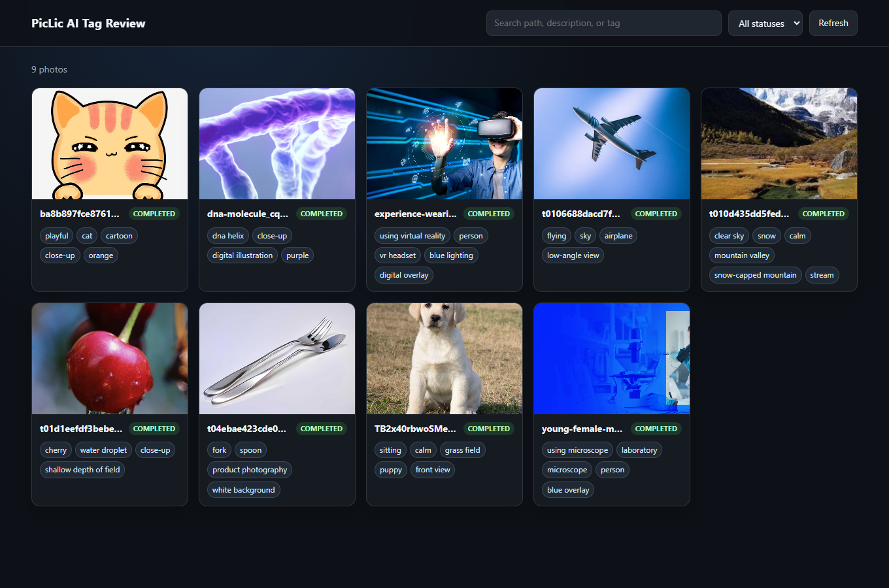Select the 'stream' tag

click(822, 275)
